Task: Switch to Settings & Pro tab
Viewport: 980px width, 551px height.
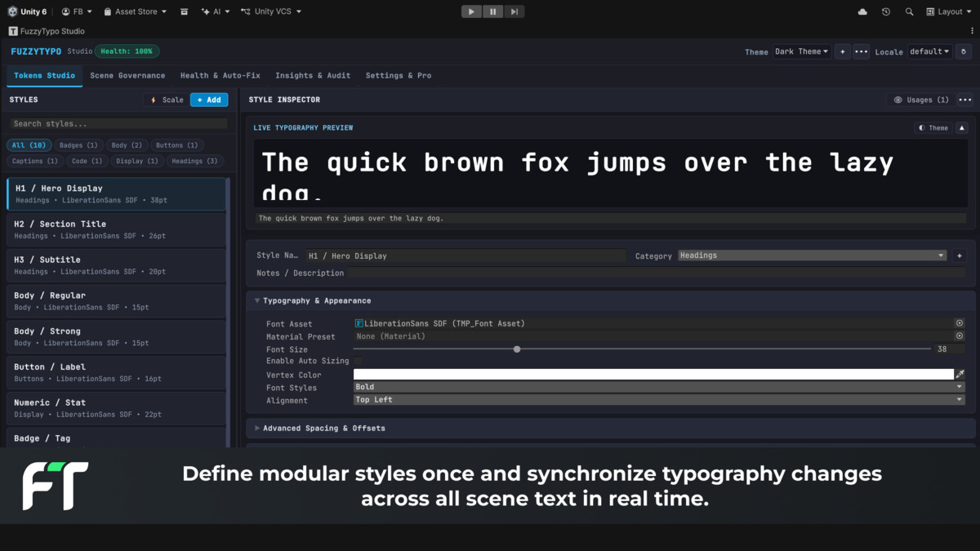Action: coord(399,75)
